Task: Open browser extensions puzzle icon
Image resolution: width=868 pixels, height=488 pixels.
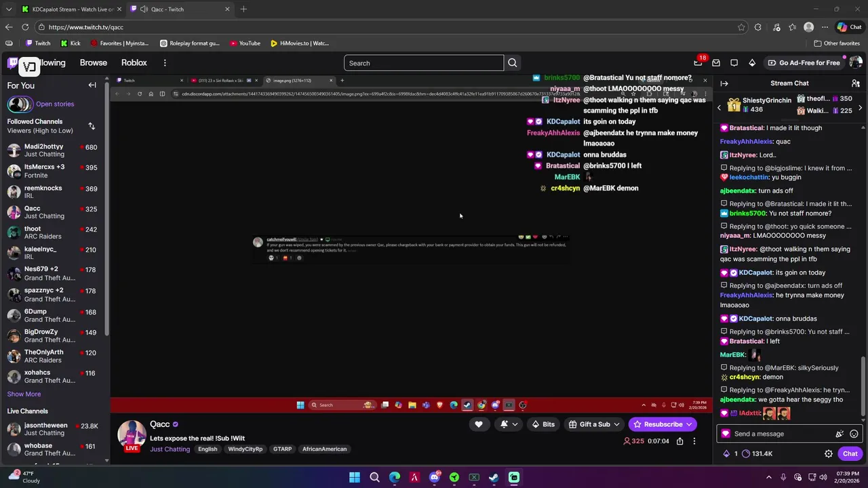Action: tap(758, 27)
